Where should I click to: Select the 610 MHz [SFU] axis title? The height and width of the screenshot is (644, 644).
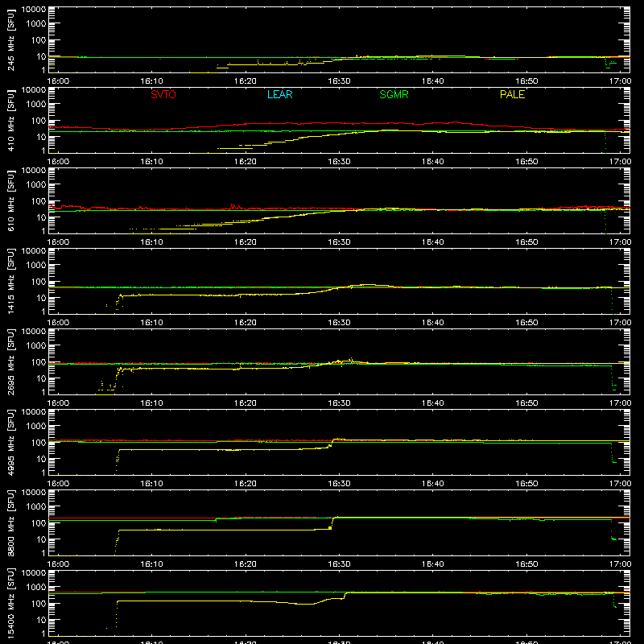[x=11, y=200]
